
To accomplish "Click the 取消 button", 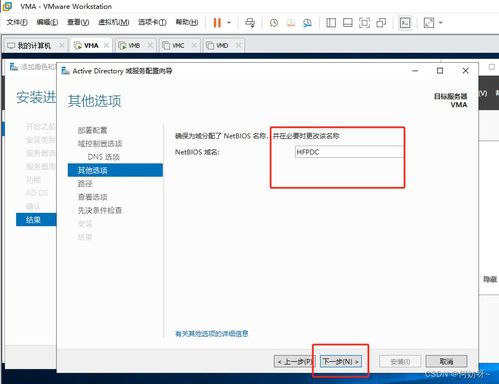I will 446,361.
